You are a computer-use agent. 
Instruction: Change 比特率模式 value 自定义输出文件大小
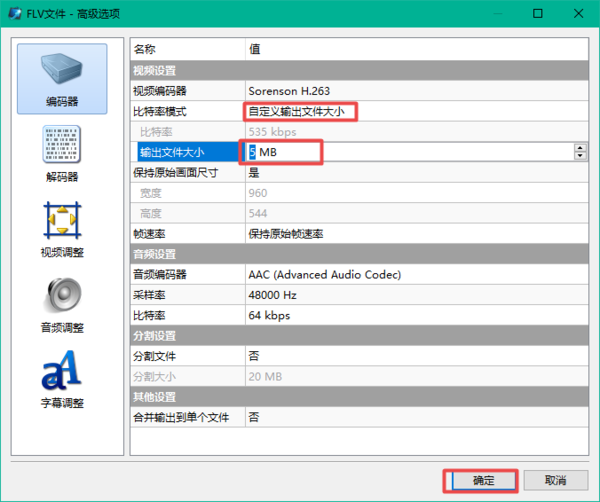(416, 111)
